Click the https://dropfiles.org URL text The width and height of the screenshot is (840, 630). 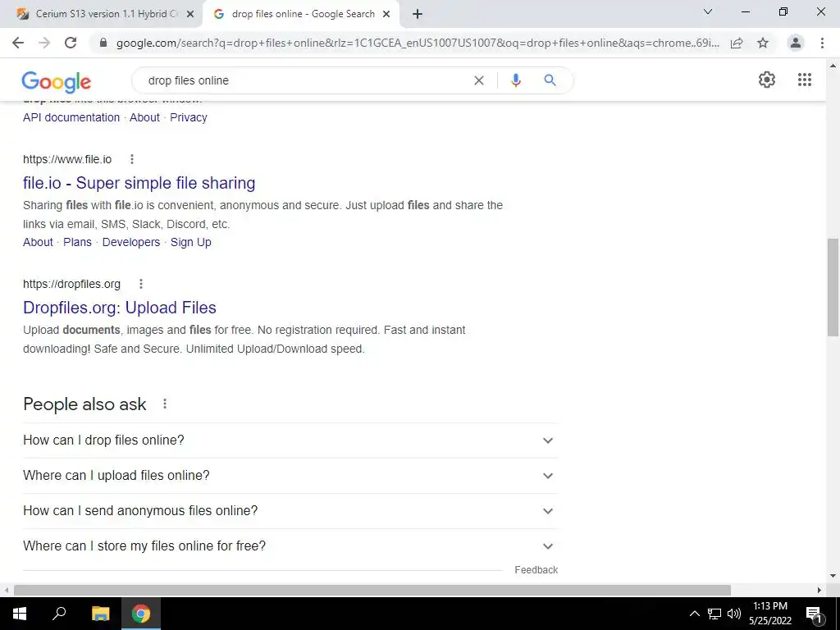[72, 284]
